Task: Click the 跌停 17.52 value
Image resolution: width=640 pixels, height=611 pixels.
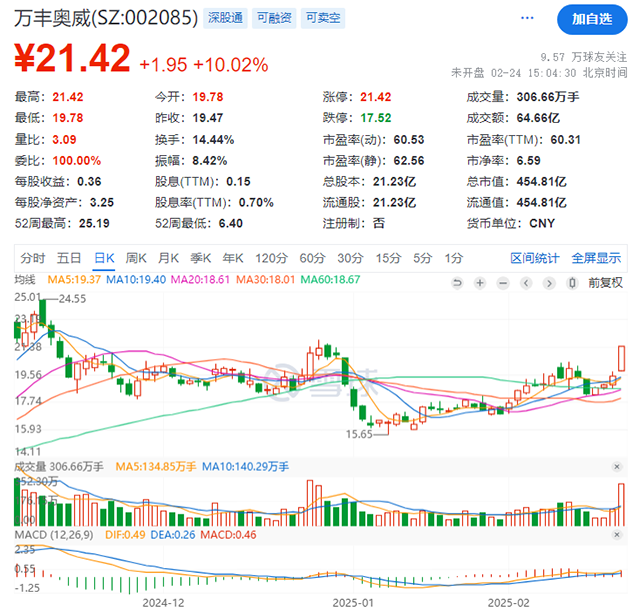Action: pyautogui.click(x=376, y=118)
